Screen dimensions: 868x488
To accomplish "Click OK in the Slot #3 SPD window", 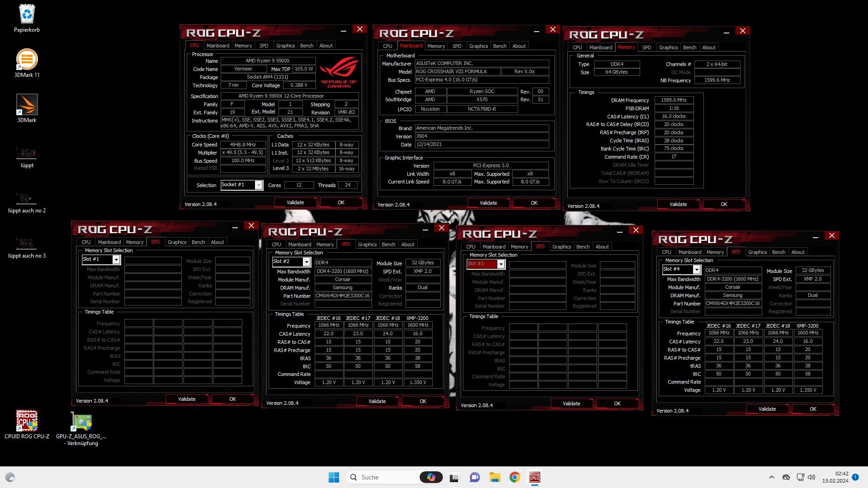I will (617, 404).
